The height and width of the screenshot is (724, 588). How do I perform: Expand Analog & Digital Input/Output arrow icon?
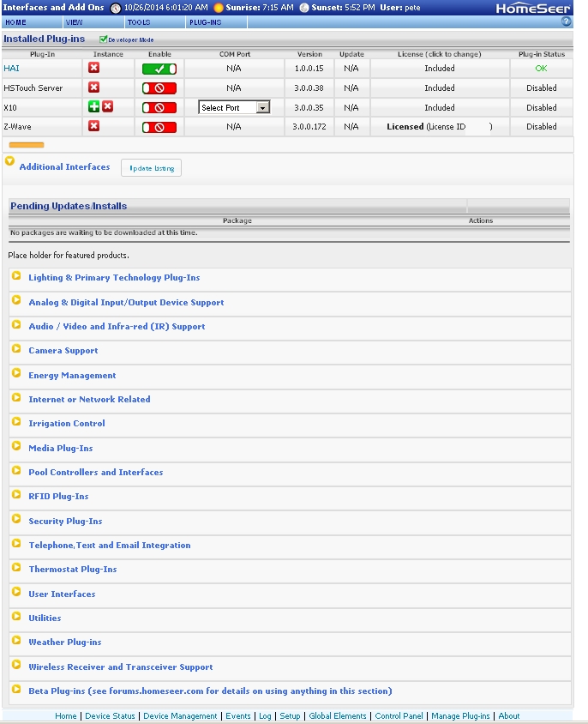pos(16,300)
